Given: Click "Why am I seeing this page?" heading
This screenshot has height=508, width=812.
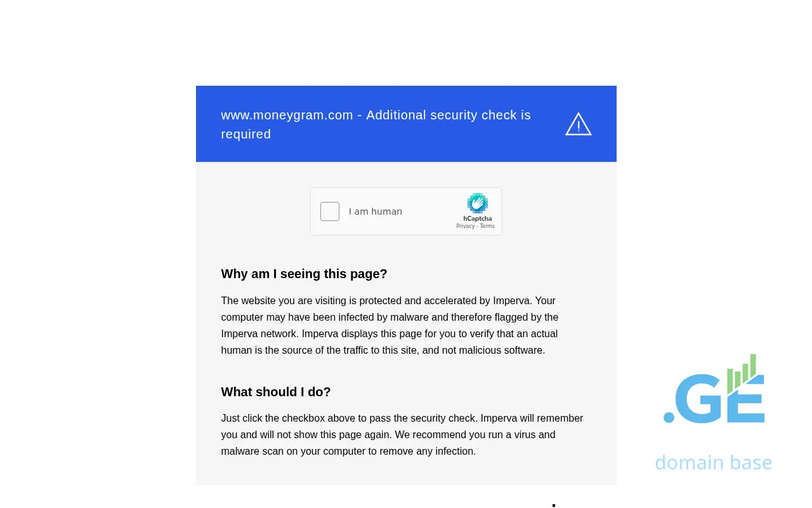Looking at the screenshot, I should (x=304, y=274).
